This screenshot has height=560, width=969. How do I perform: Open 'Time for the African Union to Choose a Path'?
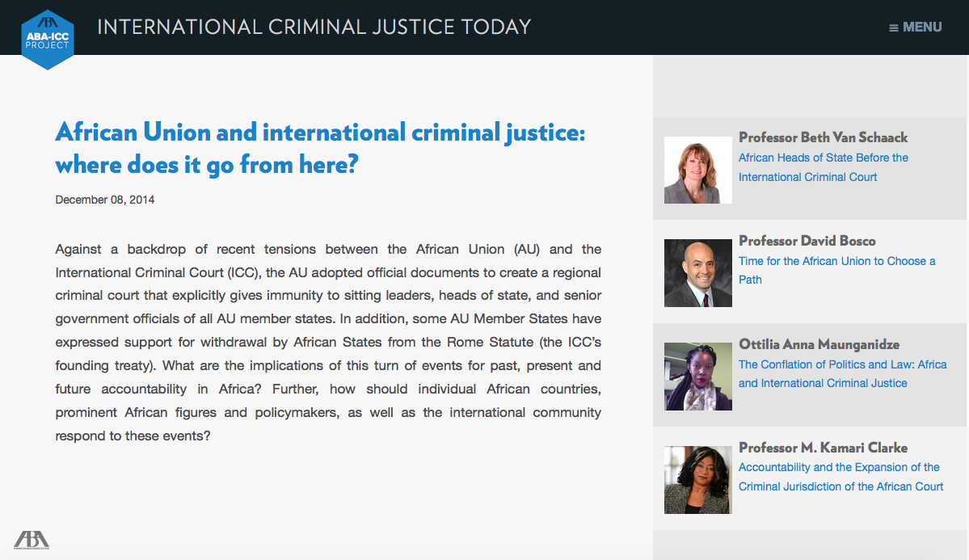pos(836,270)
